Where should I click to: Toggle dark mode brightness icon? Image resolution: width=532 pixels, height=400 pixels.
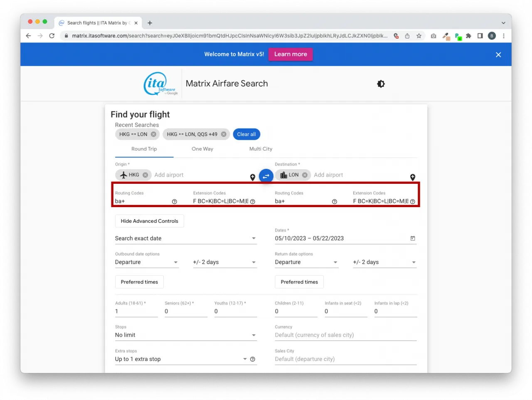click(x=381, y=84)
